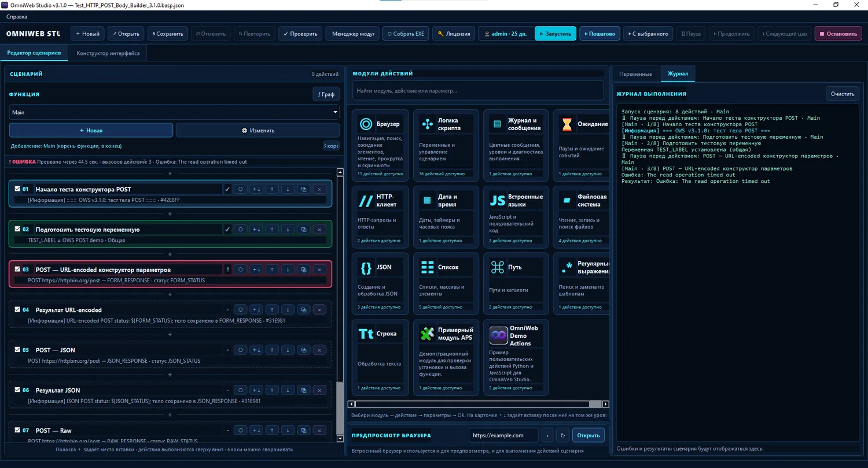Image resolution: width=868 pixels, height=468 pixels.
Task: Open the Main function dropdown
Action: [174, 112]
